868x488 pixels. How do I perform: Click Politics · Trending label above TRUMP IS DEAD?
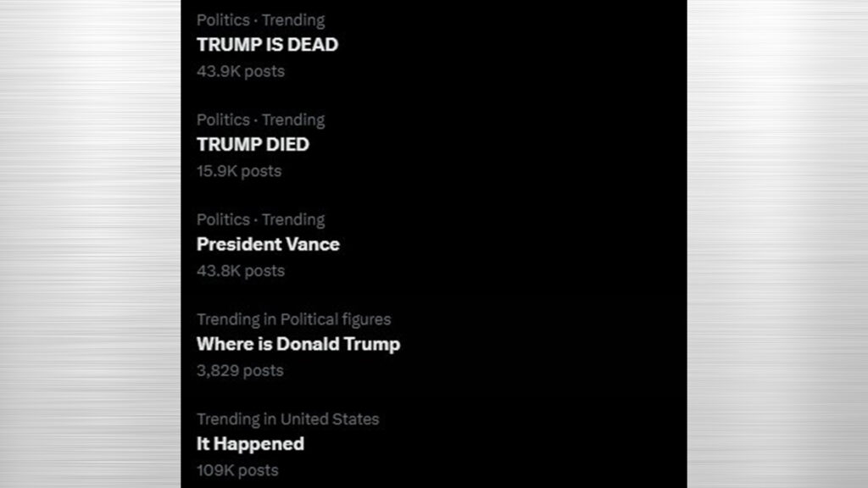tap(261, 20)
